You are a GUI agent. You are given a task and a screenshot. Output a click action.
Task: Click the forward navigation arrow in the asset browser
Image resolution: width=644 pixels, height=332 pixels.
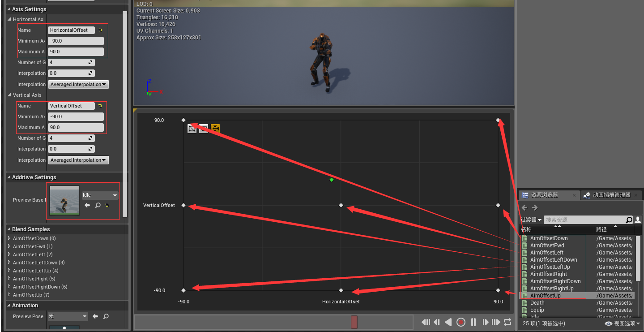click(x=534, y=207)
